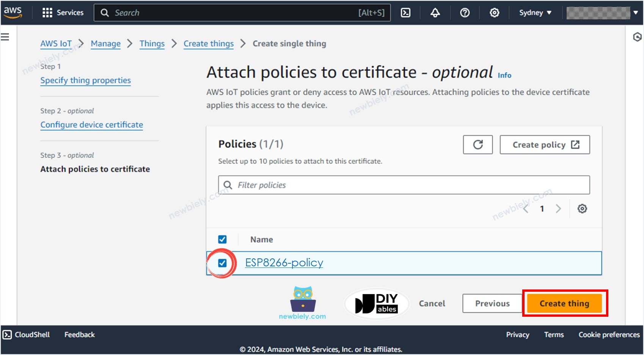The height and width of the screenshot is (355, 644).
Task: Open the policies table preferences gear
Action: [582, 208]
